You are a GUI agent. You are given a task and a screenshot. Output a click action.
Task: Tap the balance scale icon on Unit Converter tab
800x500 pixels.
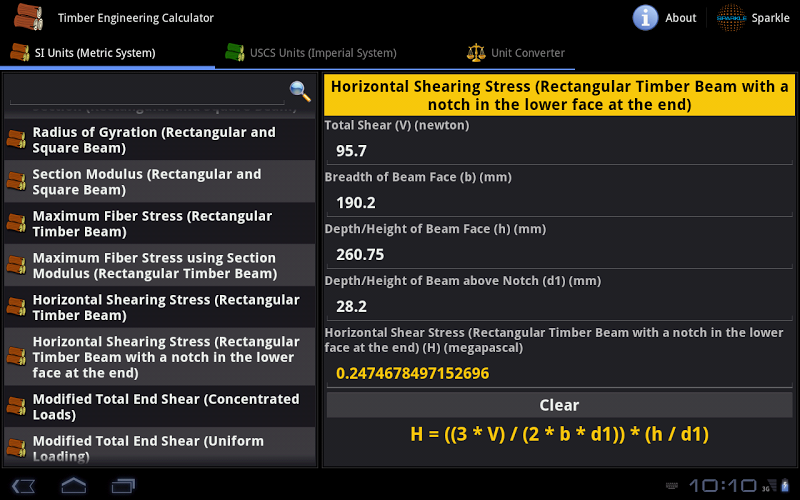476,53
